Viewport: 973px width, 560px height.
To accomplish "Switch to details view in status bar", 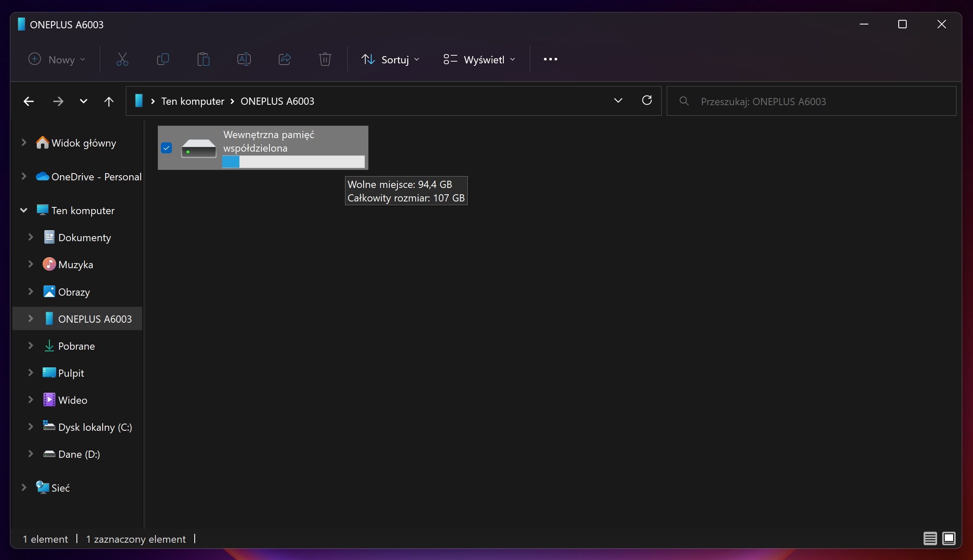I will coord(930,538).
